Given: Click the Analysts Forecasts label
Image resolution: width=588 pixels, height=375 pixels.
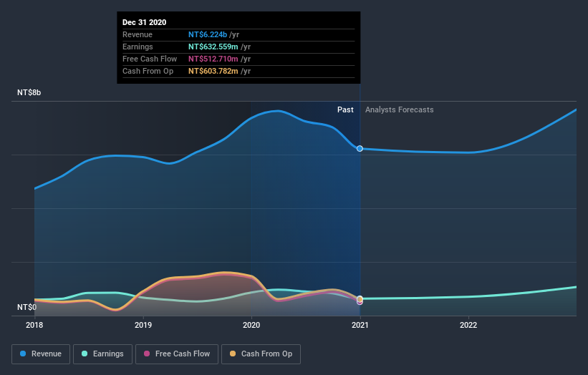Looking at the screenshot, I should click(400, 109).
